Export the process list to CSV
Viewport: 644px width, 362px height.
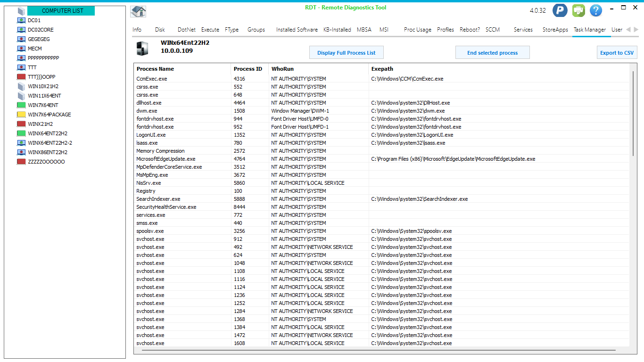point(617,53)
